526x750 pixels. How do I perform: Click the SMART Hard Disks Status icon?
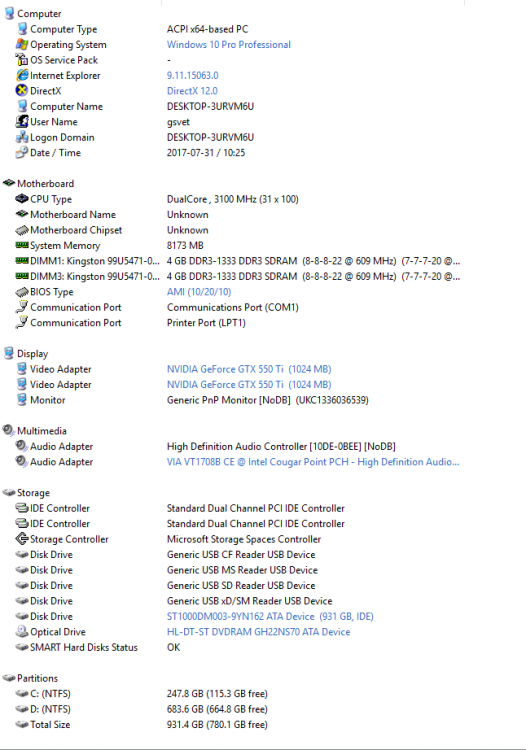coord(22,647)
